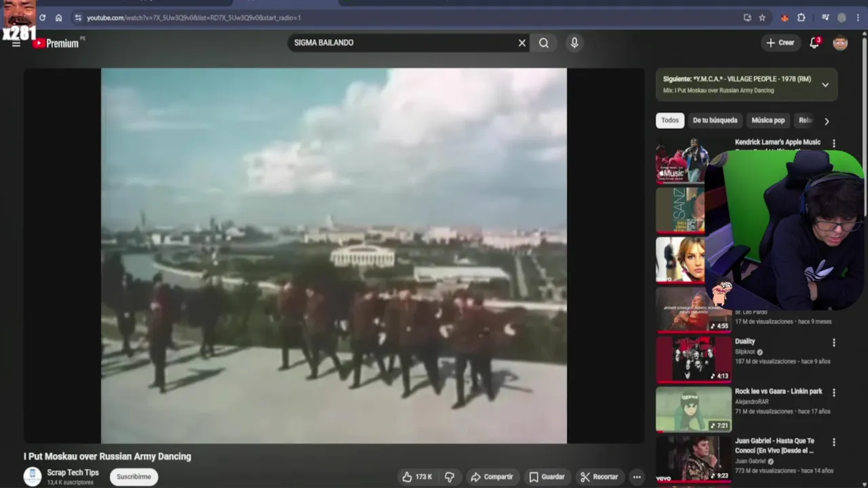
Task: Expand the Y.M.C.A. next-up mix panel
Action: [825, 85]
